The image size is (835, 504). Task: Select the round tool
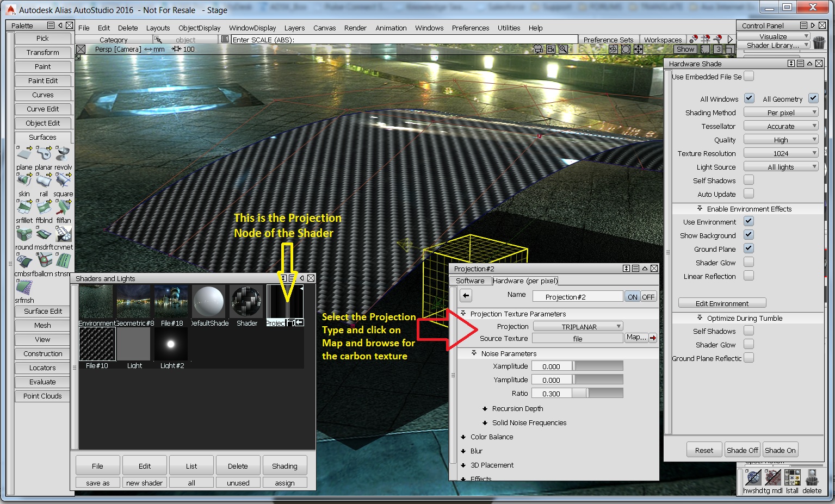point(24,235)
